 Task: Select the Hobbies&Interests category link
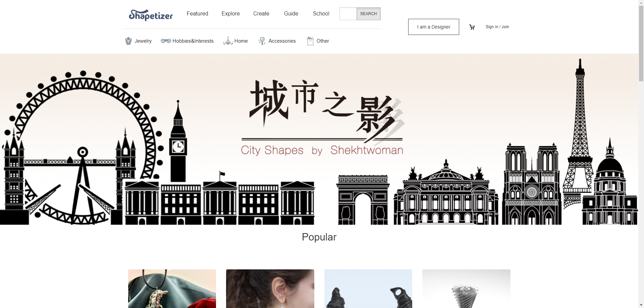pyautogui.click(x=193, y=41)
